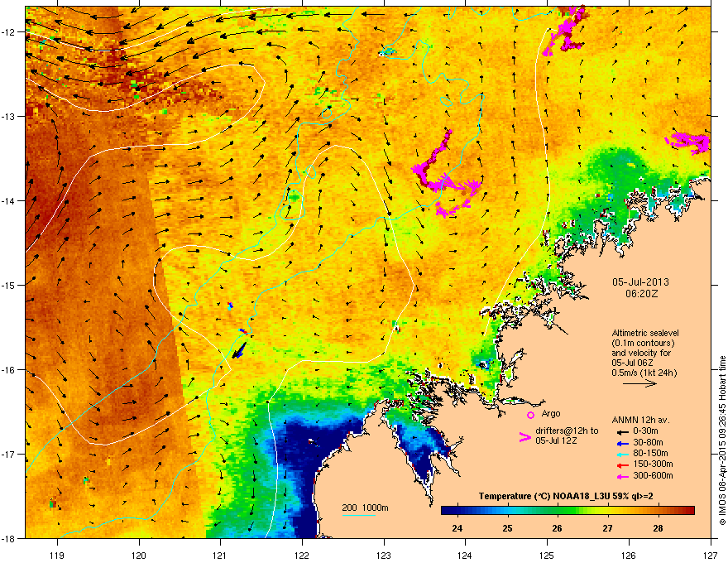Click the date label 05-Jul-2013

(640, 282)
